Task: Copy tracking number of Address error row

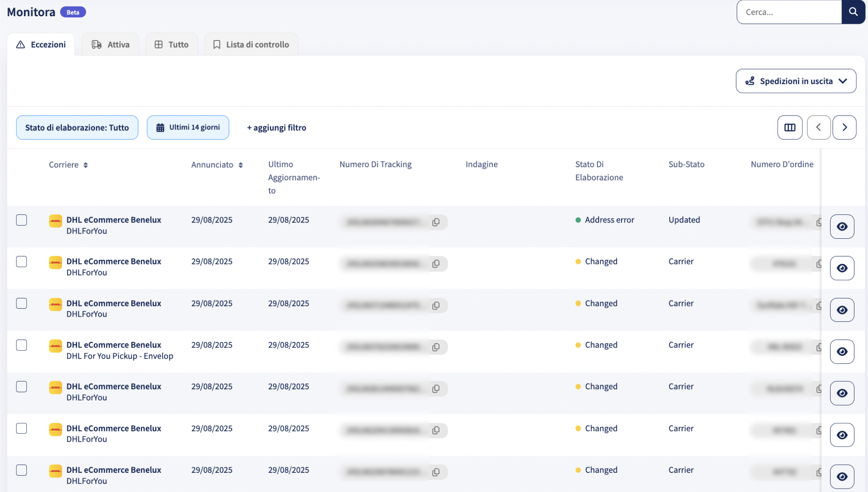Action: pos(436,222)
